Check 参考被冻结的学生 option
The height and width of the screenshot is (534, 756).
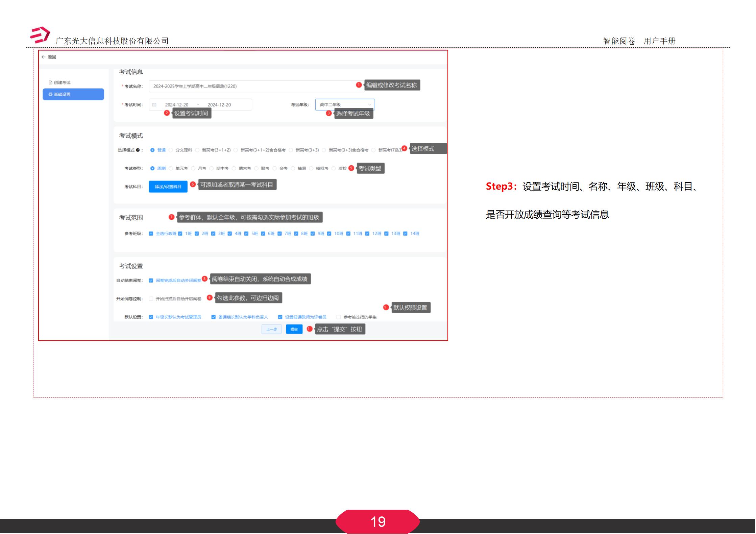pyautogui.click(x=338, y=317)
